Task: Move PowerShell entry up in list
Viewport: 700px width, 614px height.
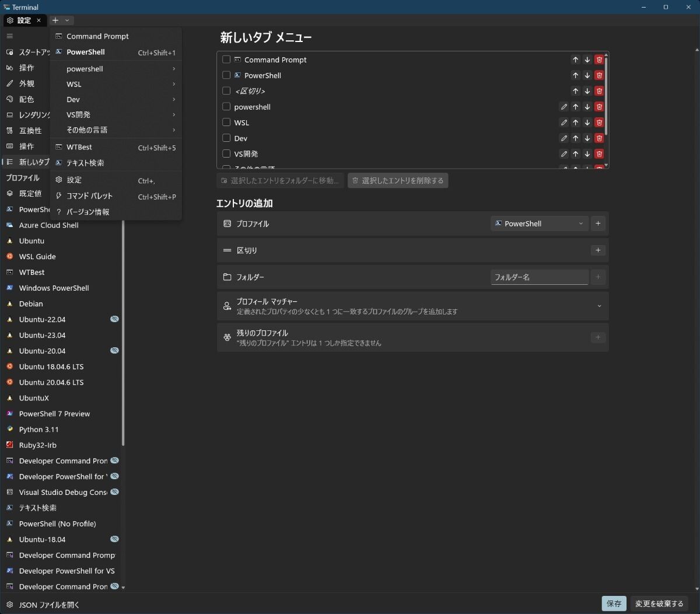Action: pos(575,75)
